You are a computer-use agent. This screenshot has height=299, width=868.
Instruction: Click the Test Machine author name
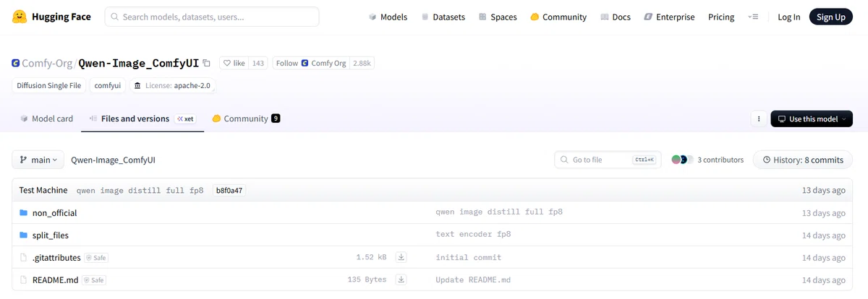point(43,190)
